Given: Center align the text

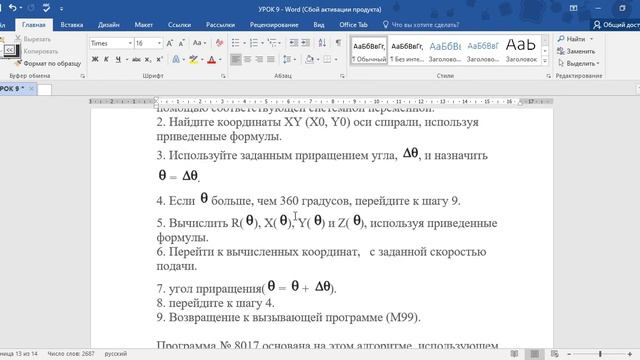Looking at the screenshot, I should click(x=247, y=60).
